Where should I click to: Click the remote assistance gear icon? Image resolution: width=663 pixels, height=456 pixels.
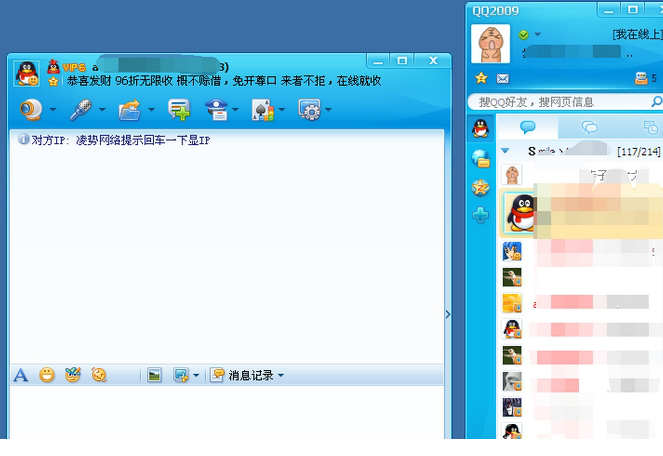click(310, 110)
